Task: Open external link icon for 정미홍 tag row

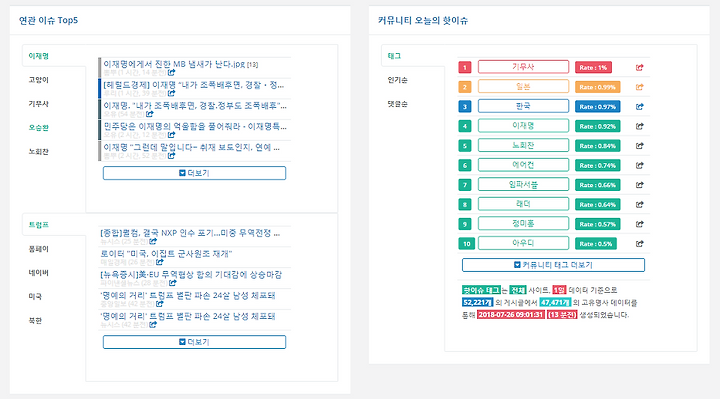Action: click(639, 224)
